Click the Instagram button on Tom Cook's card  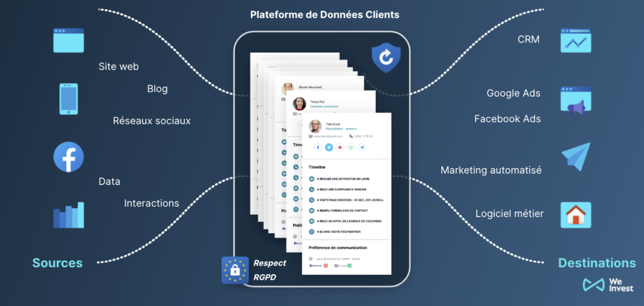coord(340,147)
